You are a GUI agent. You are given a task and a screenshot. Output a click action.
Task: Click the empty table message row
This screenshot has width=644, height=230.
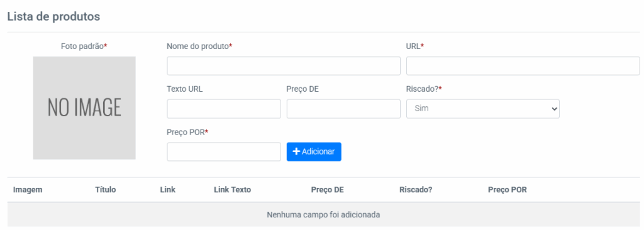point(323,214)
